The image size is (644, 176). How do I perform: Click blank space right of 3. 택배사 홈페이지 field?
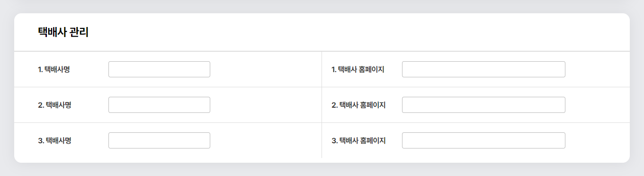coord(597,140)
